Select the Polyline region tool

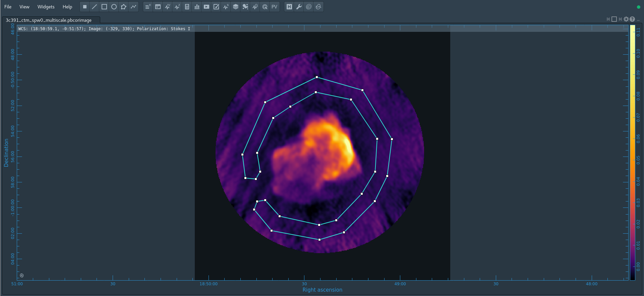coord(133,7)
